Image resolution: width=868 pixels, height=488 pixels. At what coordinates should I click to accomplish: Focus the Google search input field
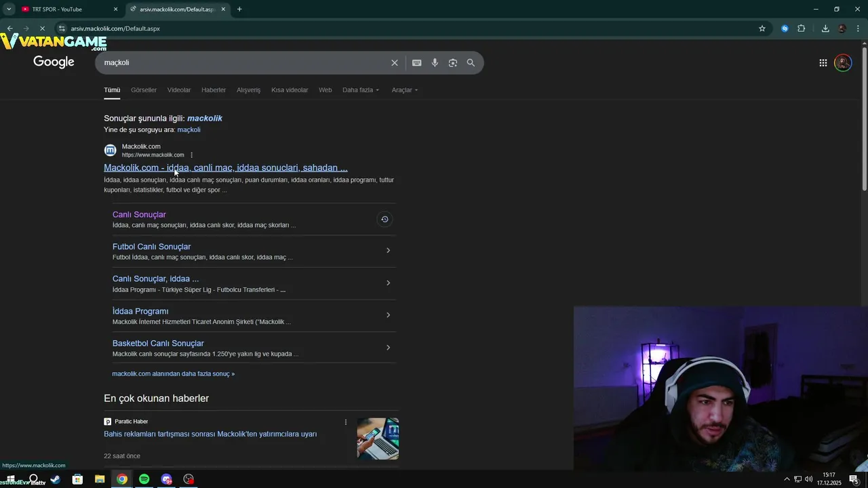tap(244, 62)
